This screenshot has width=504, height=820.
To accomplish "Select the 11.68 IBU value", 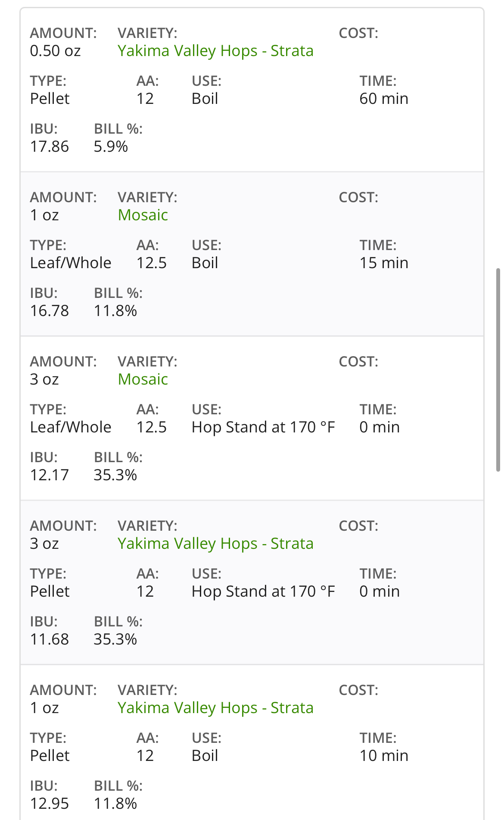I will pyautogui.click(x=50, y=639).
